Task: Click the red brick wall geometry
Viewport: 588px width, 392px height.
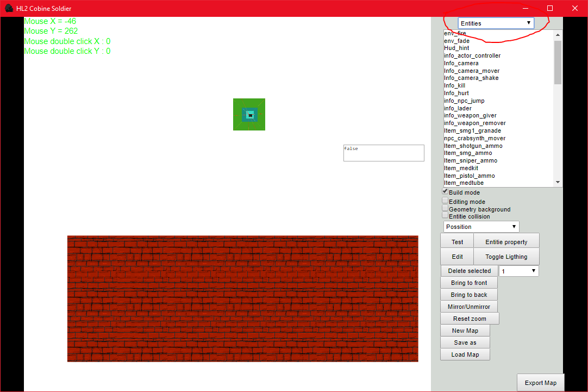Action: tap(242, 298)
